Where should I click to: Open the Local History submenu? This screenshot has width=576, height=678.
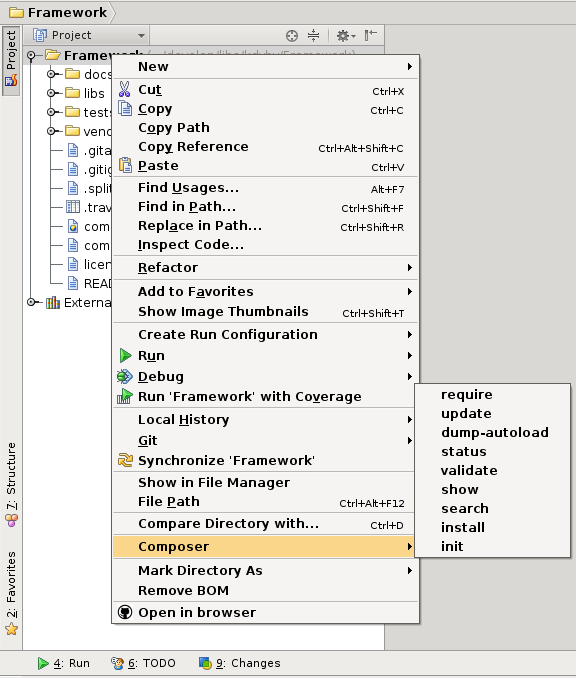[265, 419]
